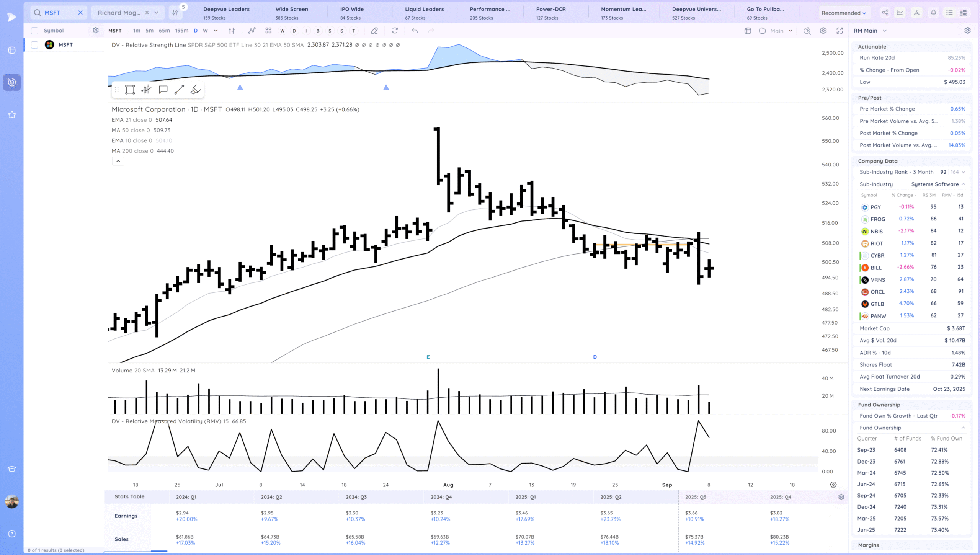Click the PANW symbol in sub-industry list
This screenshot has width=980, height=555.
[x=878, y=316]
